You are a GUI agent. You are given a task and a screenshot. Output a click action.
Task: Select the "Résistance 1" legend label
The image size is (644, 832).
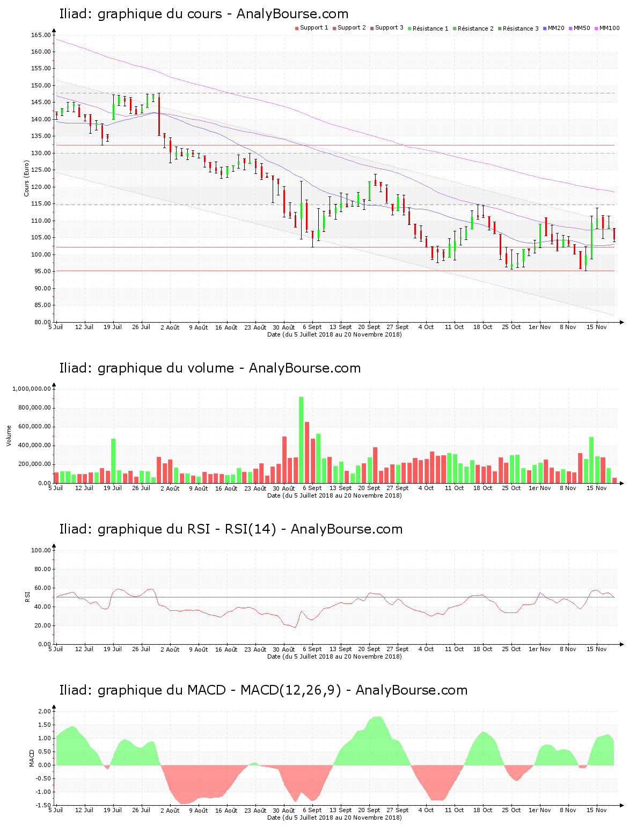[x=430, y=28]
